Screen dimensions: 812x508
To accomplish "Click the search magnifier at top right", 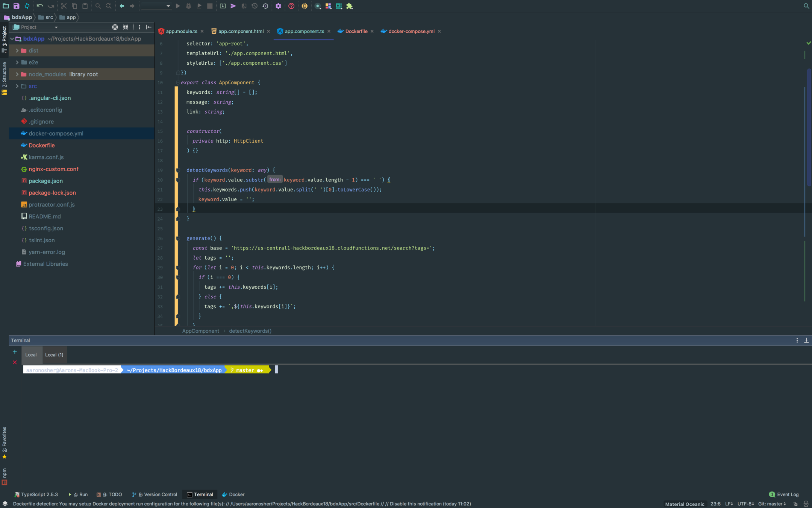I will point(806,6).
